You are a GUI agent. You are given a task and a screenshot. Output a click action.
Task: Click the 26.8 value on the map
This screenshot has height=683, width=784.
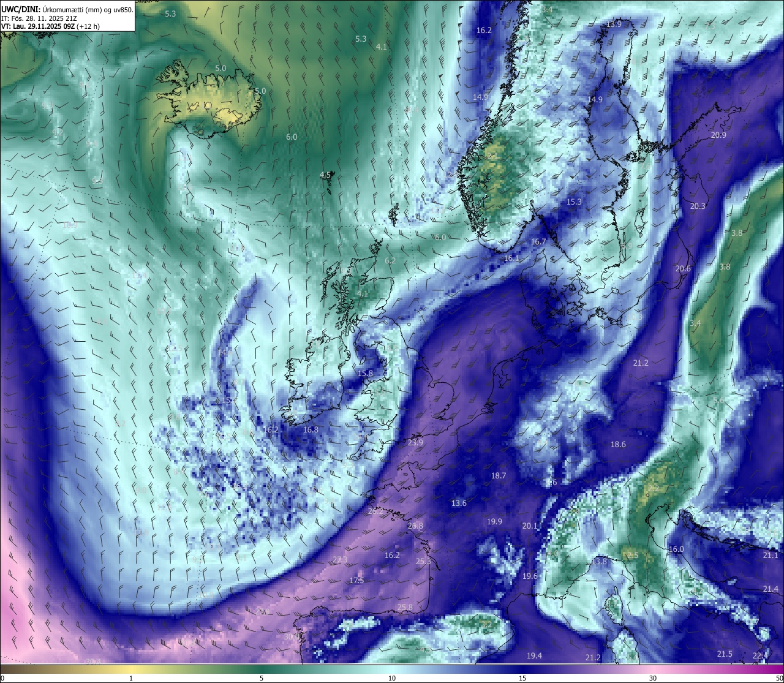415,526
